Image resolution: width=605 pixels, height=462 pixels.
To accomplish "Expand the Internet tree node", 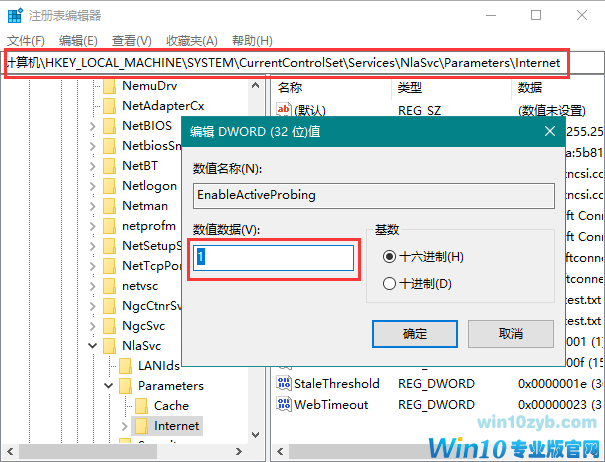I will (124, 426).
